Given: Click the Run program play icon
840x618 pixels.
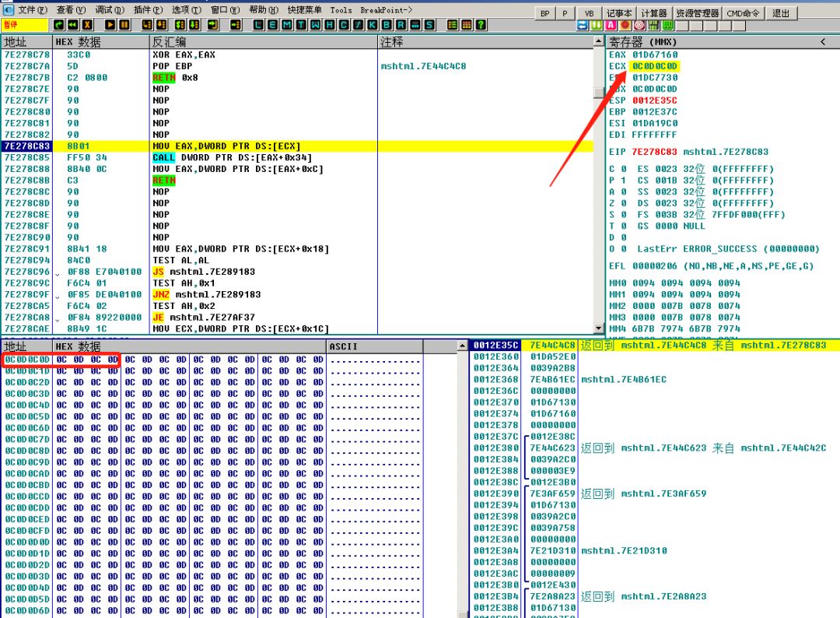Looking at the screenshot, I should (x=110, y=25).
